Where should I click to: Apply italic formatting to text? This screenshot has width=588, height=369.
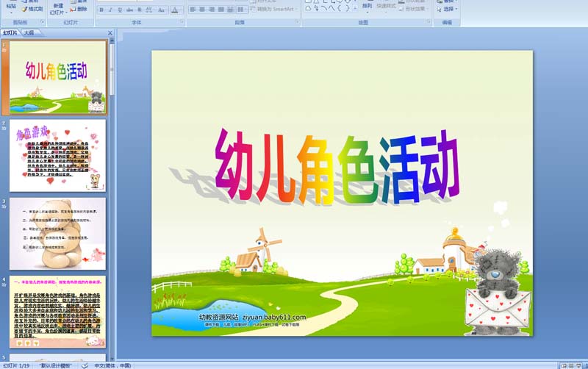click(x=111, y=11)
